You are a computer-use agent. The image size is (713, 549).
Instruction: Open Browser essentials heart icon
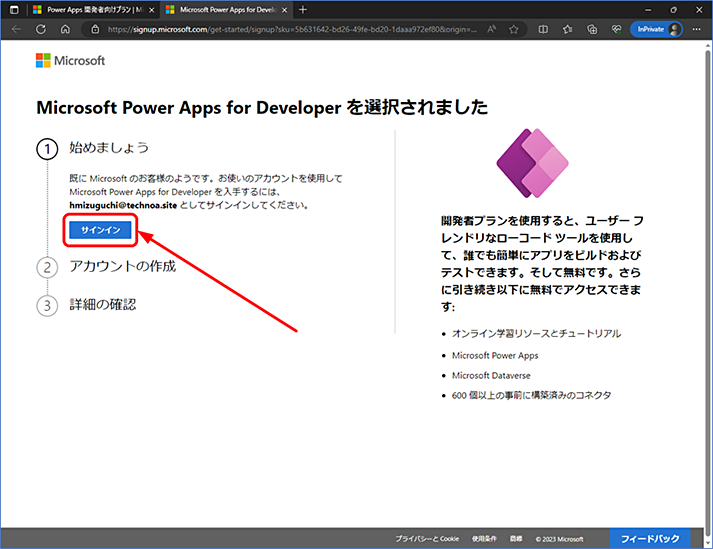[x=617, y=29]
